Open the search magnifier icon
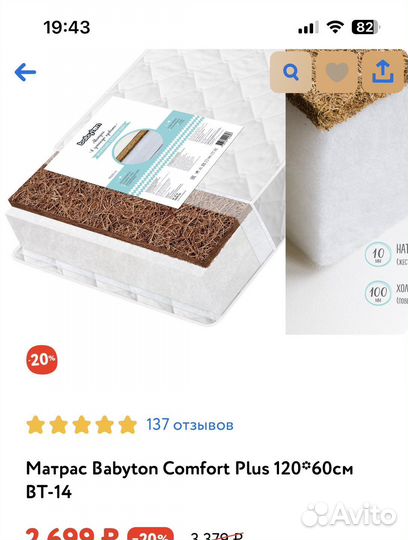Image resolution: width=408 pixels, height=540 pixels. (x=291, y=72)
